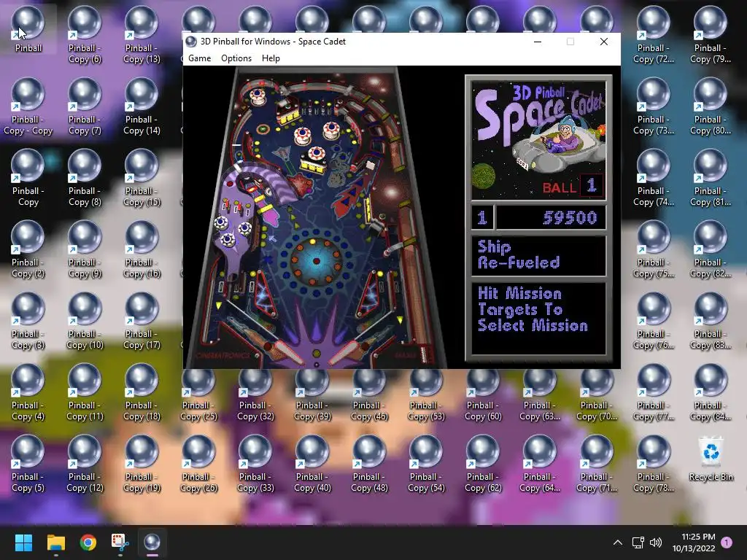Close the 3D Pinball window
The width and height of the screenshot is (747, 560).
tap(603, 42)
